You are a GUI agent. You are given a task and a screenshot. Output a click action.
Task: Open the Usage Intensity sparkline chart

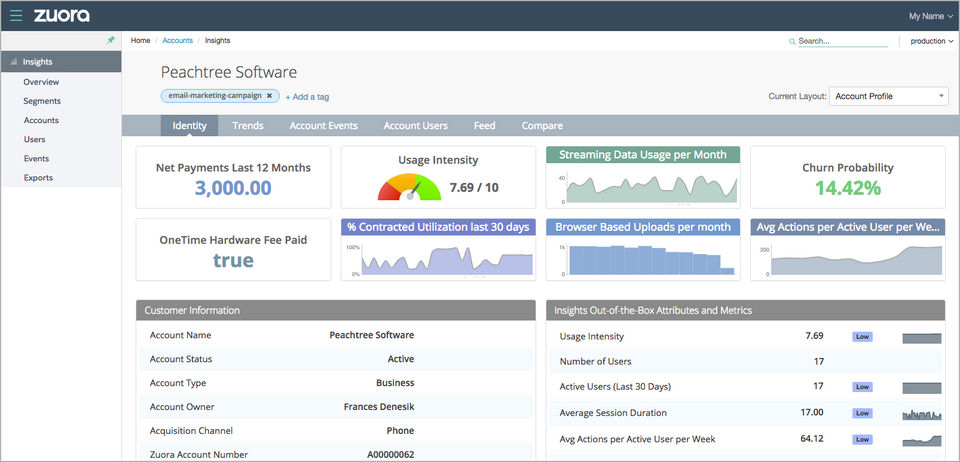click(x=921, y=338)
